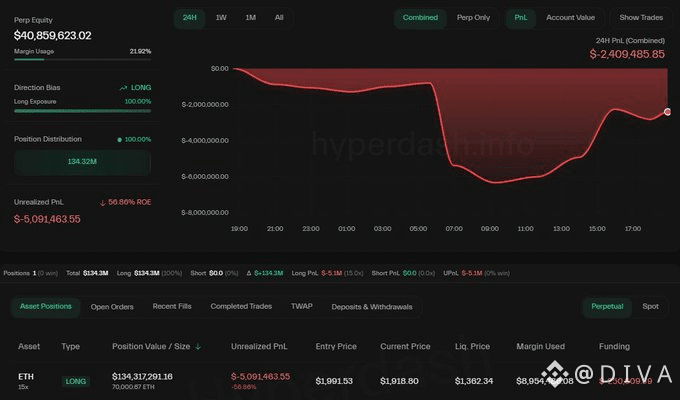Click Perp Equity value $40,859,623.02
This screenshot has width=680, height=400.
[x=52, y=36]
